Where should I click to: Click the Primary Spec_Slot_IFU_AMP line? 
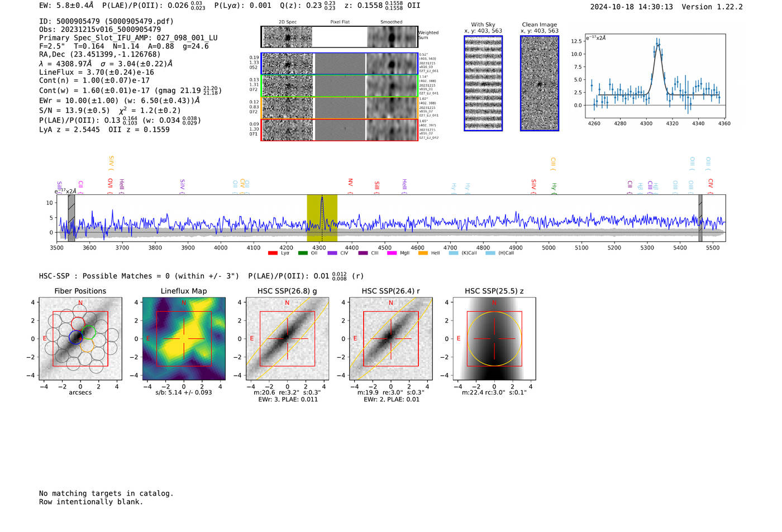[128, 38]
